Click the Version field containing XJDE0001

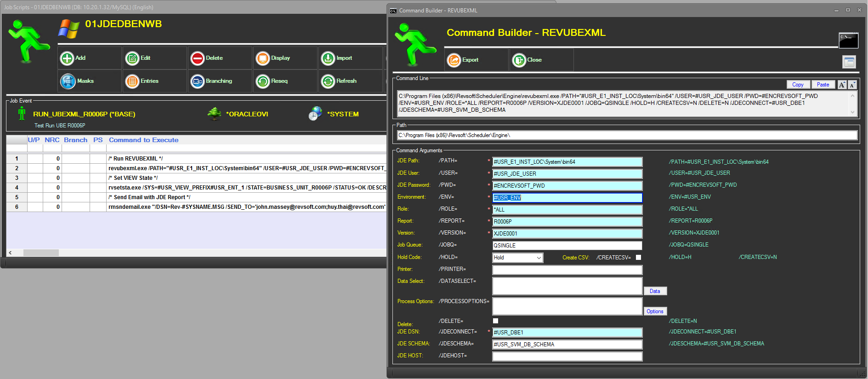pyautogui.click(x=567, y=234)
